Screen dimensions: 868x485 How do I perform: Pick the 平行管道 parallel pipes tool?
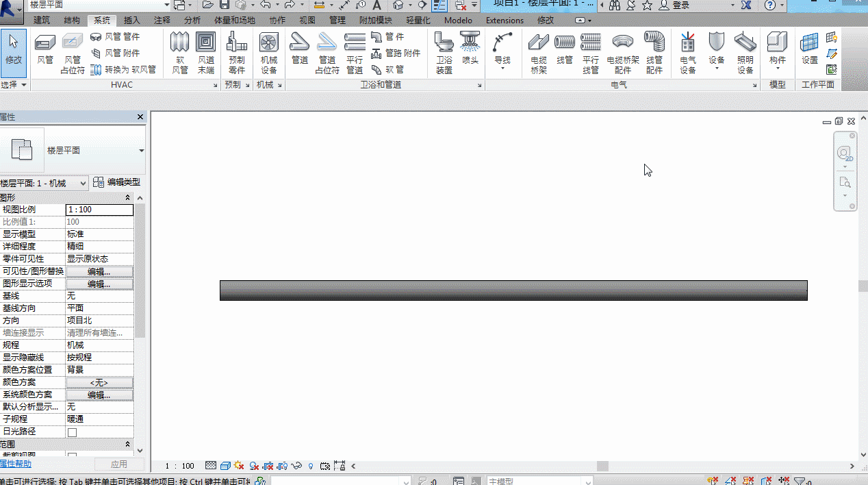point(355,53)
